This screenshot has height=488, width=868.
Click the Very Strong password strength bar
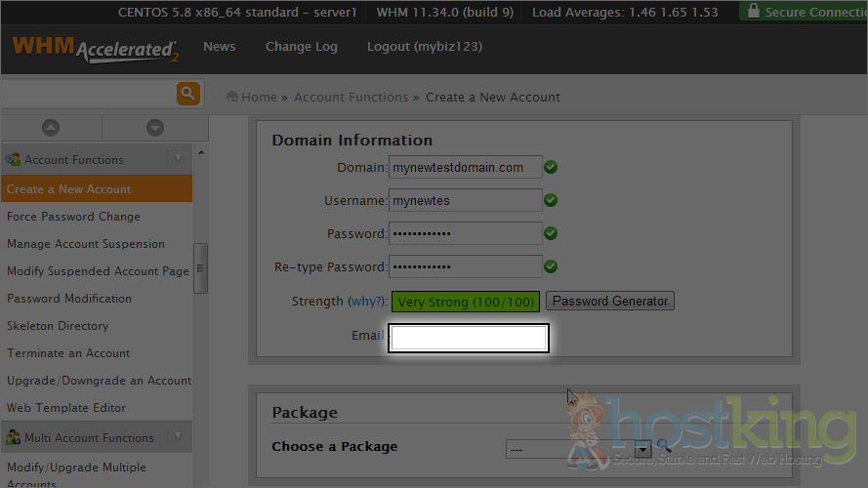[466, 302]
